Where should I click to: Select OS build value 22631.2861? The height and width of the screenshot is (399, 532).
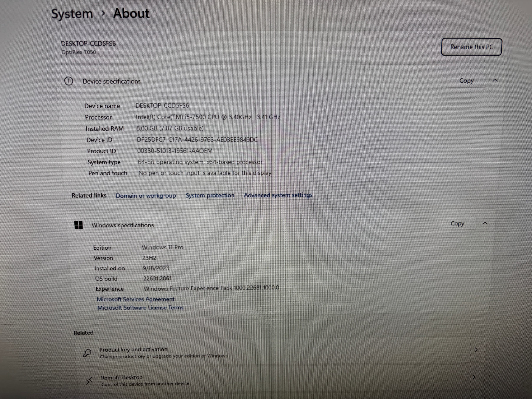157,279
